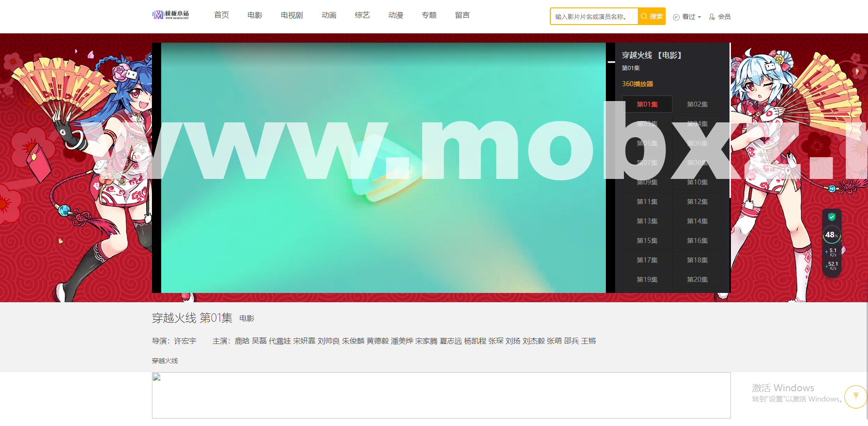The image size is (868, 426).
Task: Open the 综艺 menu item
Action: pyautogui.click(x=362, y=15)
